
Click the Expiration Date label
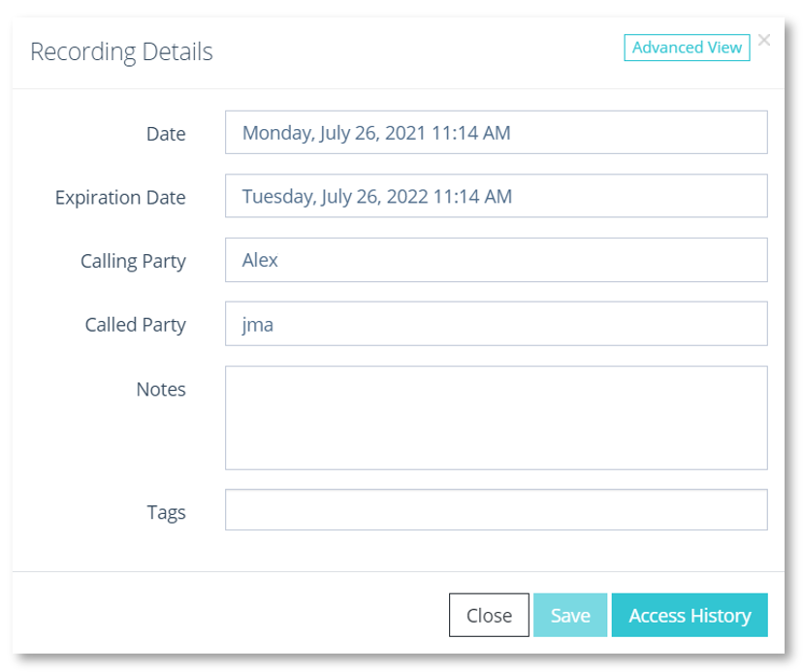120,198
